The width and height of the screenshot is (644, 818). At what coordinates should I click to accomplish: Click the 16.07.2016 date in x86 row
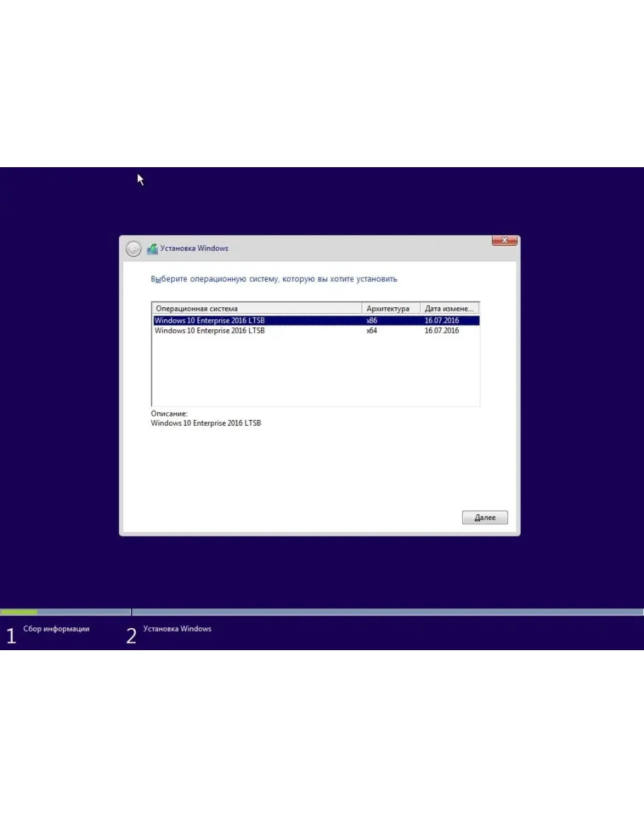point(442,320)
